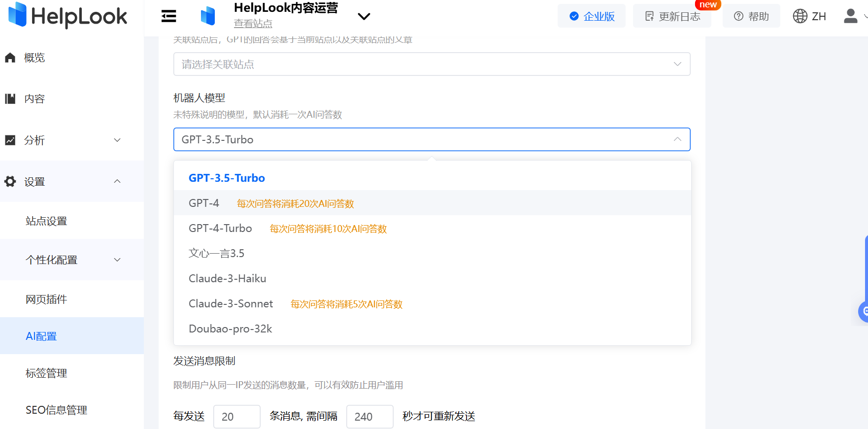
Task: Go to 概览 overview
Action: coord(34,58)
